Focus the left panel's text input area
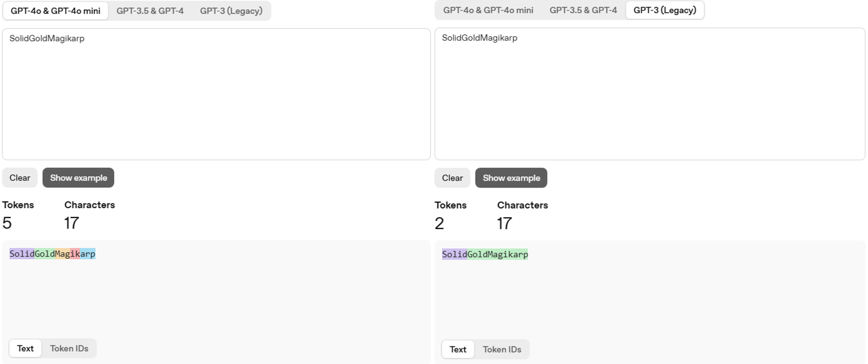 [x=216, y=94]
